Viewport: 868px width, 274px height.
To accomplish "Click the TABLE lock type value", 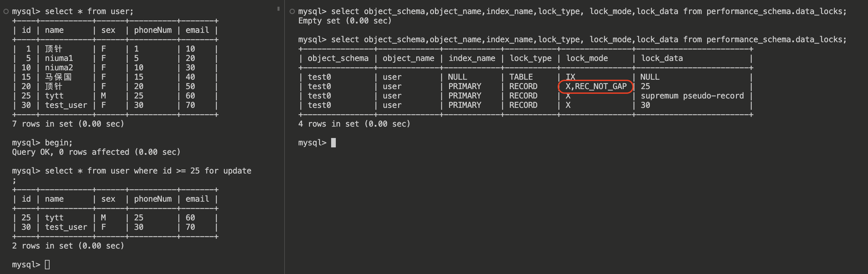I will [520, 77].
